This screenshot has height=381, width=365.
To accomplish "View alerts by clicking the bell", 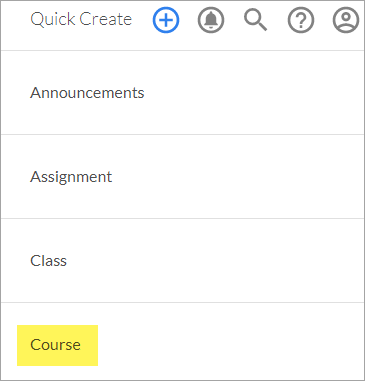I will click(x=211, y=20).
